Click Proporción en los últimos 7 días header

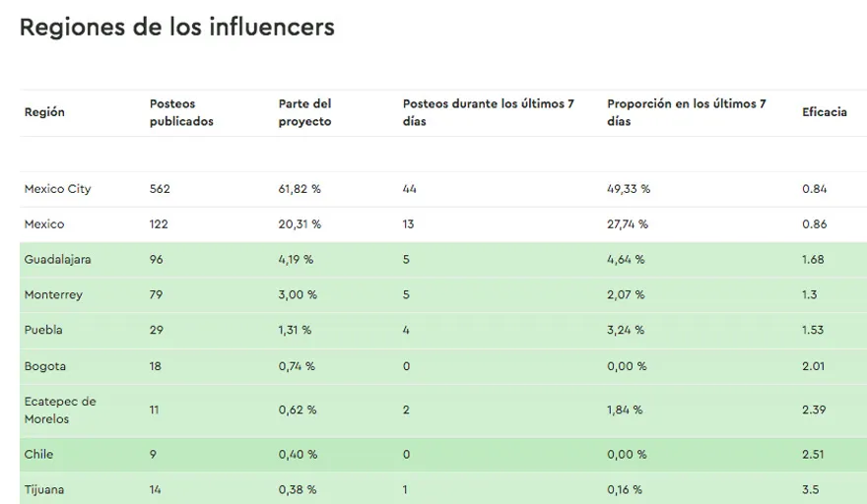686,112
